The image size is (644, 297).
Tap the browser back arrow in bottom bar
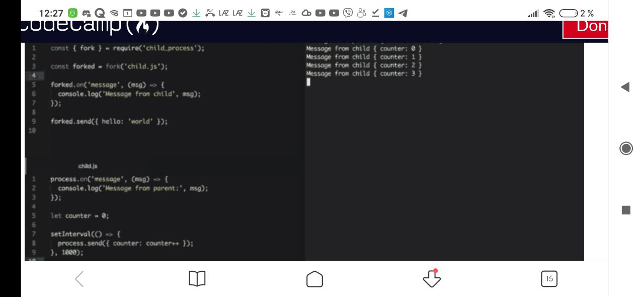pos(79,279)
